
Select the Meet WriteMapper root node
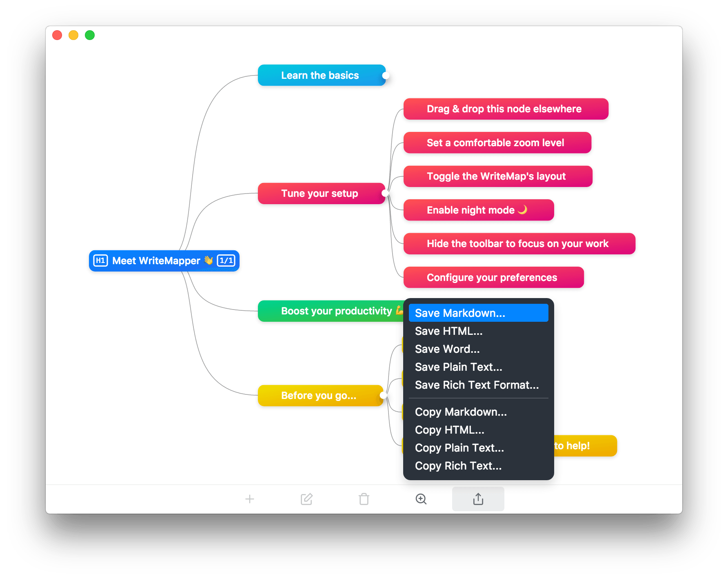point(164,261)
